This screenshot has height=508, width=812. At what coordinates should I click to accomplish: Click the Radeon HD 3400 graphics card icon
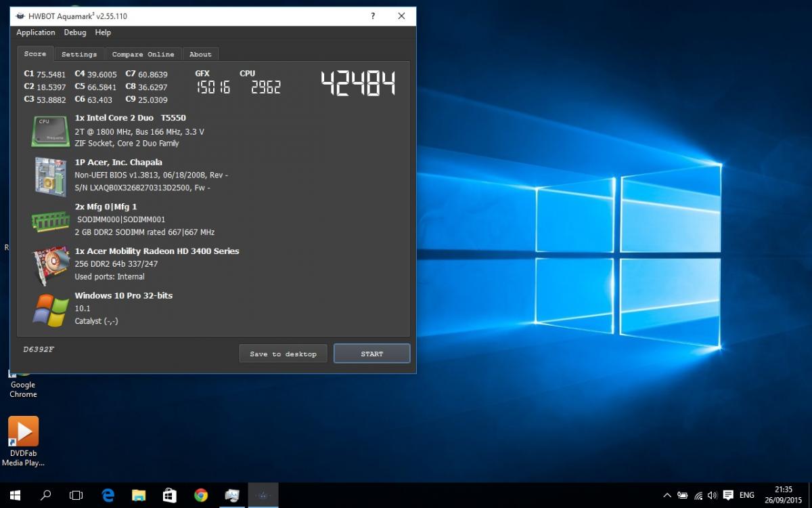[50, 266]
